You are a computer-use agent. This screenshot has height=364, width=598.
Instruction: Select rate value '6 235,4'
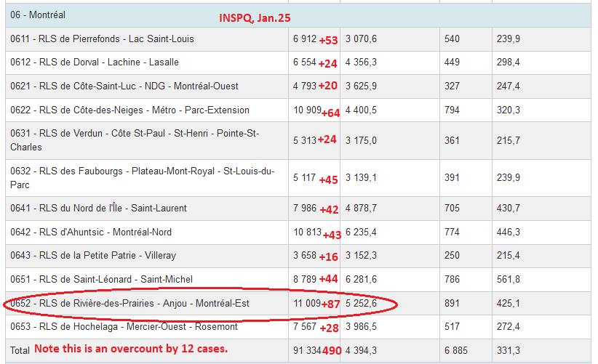361,232
